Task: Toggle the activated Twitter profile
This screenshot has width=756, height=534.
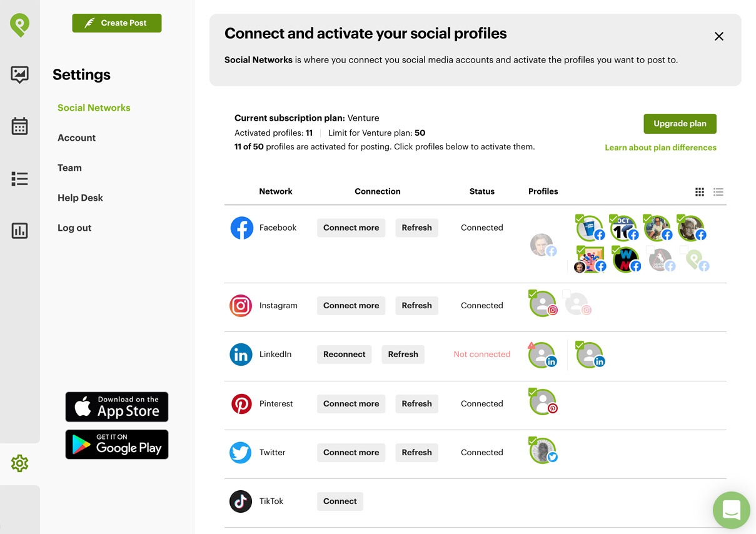Action: pyautogui.click(x=542, y=451)
